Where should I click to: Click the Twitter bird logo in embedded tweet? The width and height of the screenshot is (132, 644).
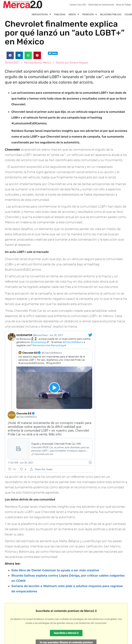click(x=90, y=335)
